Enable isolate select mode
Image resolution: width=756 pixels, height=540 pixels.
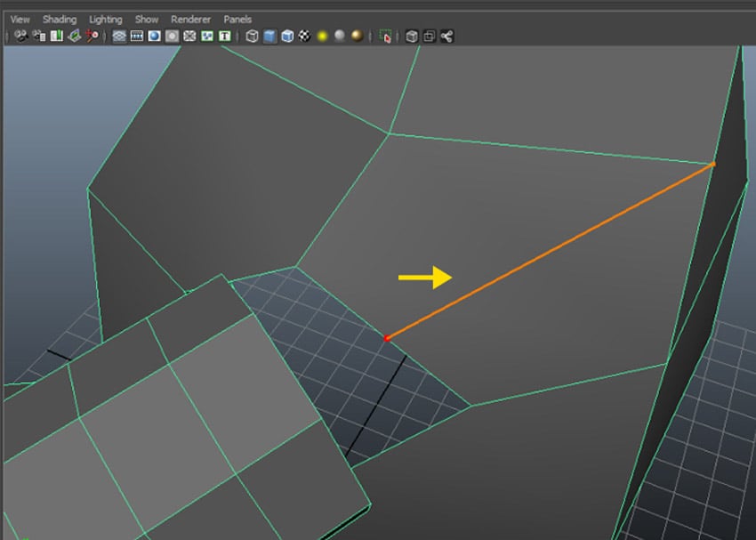click(385, 36)
